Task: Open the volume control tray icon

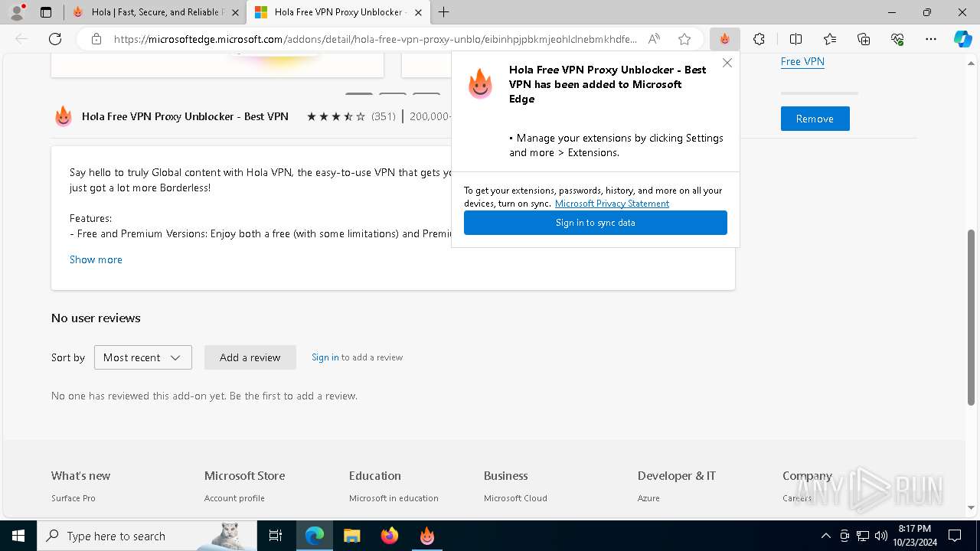Action: [x=881, y=536]
